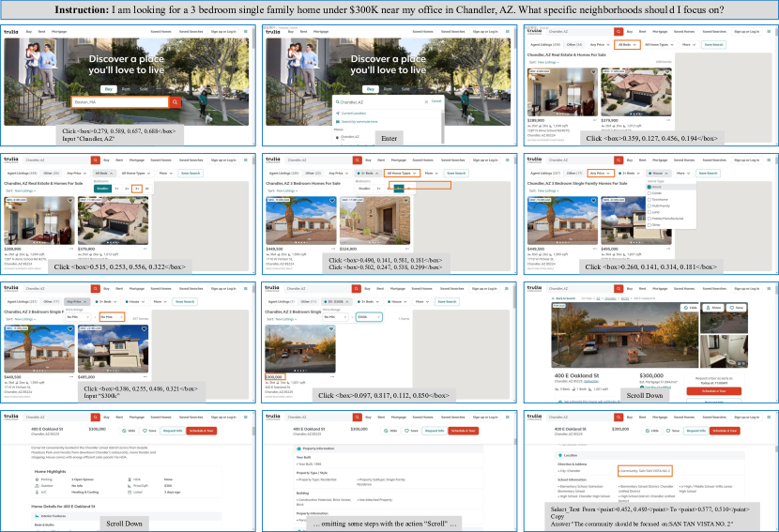Check the Townhome home type checkbox
The image size is (779, 532).
(649, 199)
